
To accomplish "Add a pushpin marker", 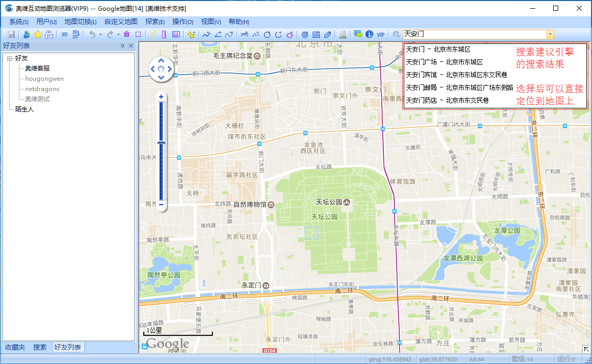I will tap(191, 35).
